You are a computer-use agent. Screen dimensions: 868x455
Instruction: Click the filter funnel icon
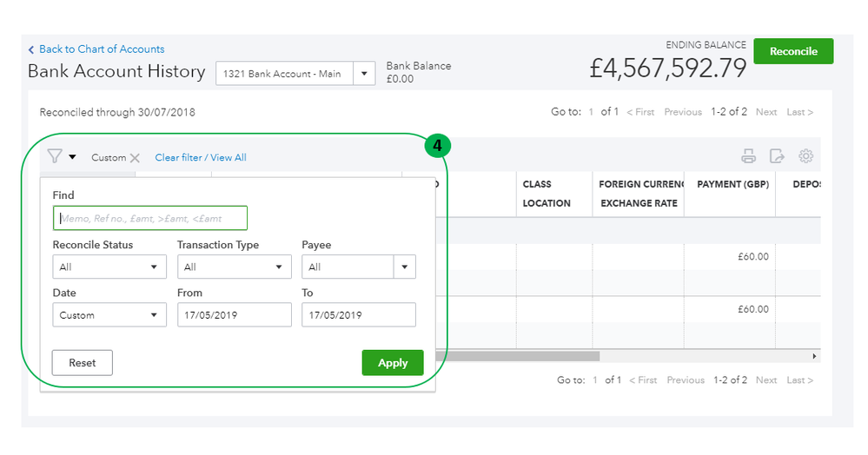coord(56,156)
